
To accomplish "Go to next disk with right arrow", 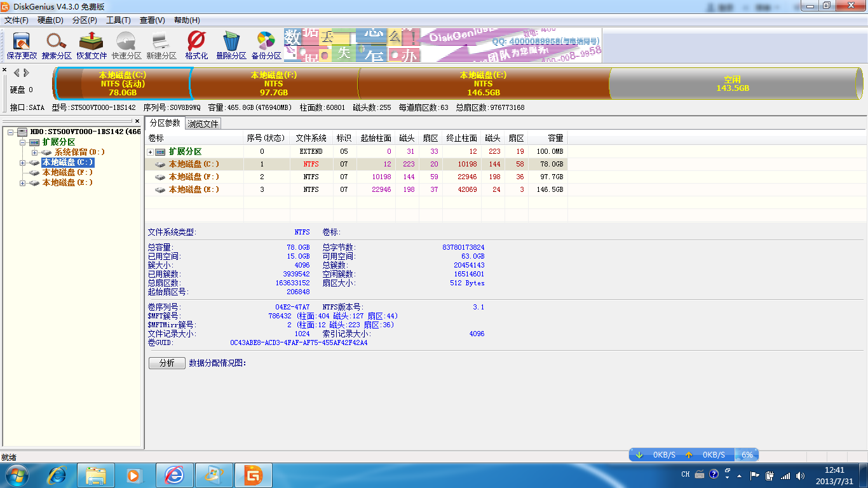I will point(26,73).
